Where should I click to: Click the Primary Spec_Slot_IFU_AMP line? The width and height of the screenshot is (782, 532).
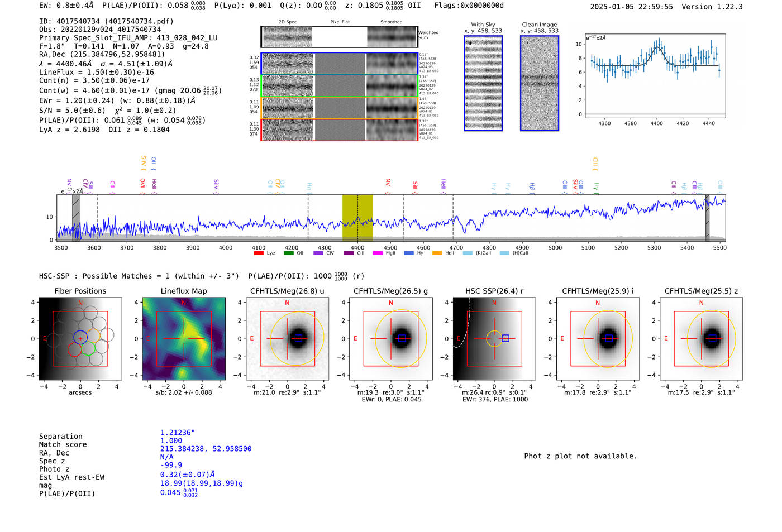coord(128,38)
